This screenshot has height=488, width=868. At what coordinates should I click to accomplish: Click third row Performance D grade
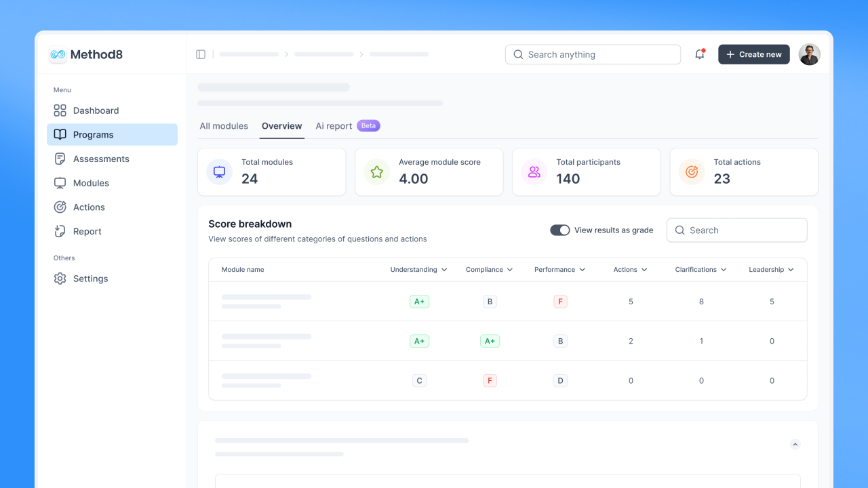pyautogui.click(x=560, y=380)
